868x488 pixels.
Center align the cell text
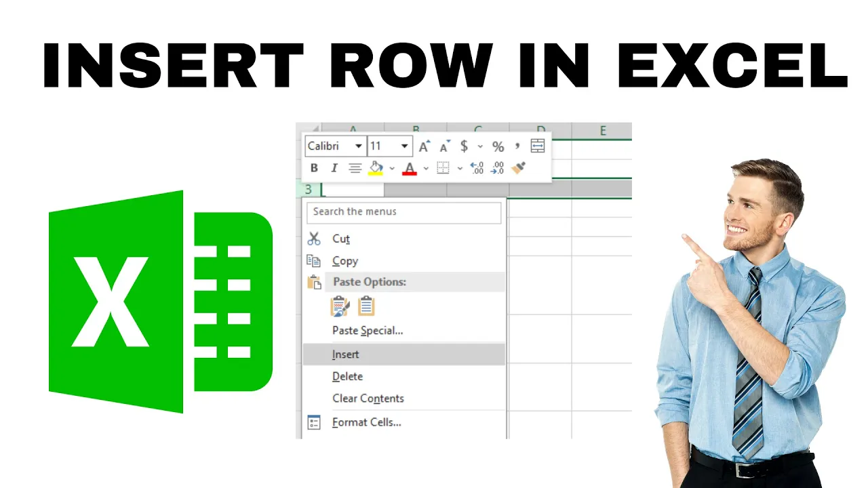(355, 168)
